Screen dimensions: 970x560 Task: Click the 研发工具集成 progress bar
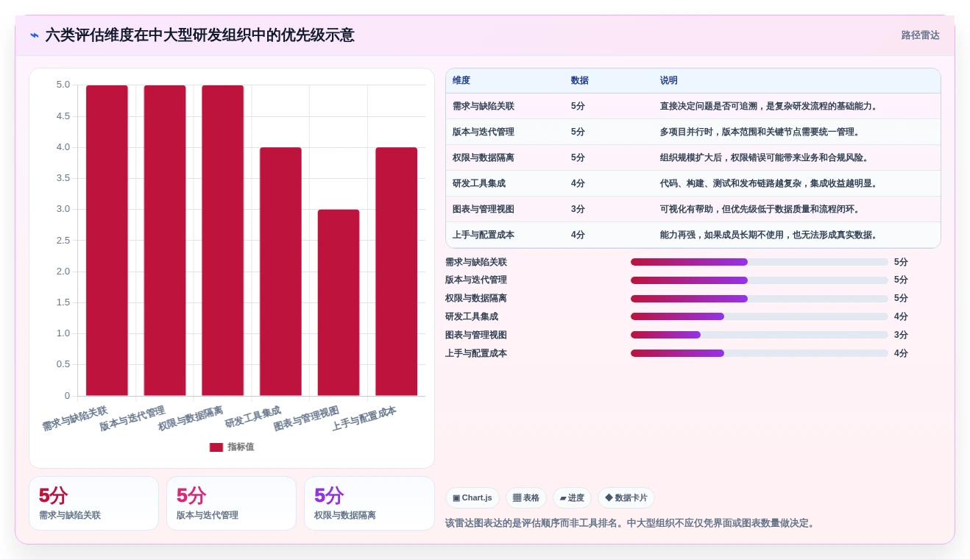coord(760,316)
